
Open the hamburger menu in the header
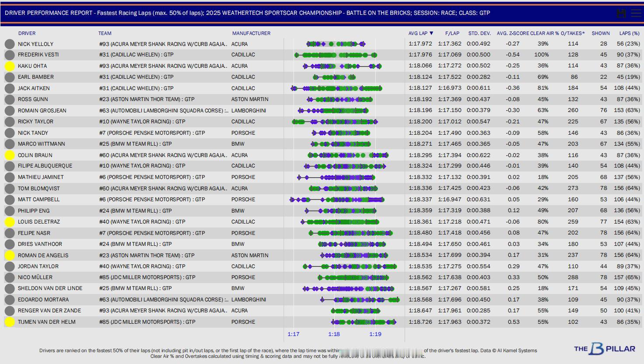636,13
